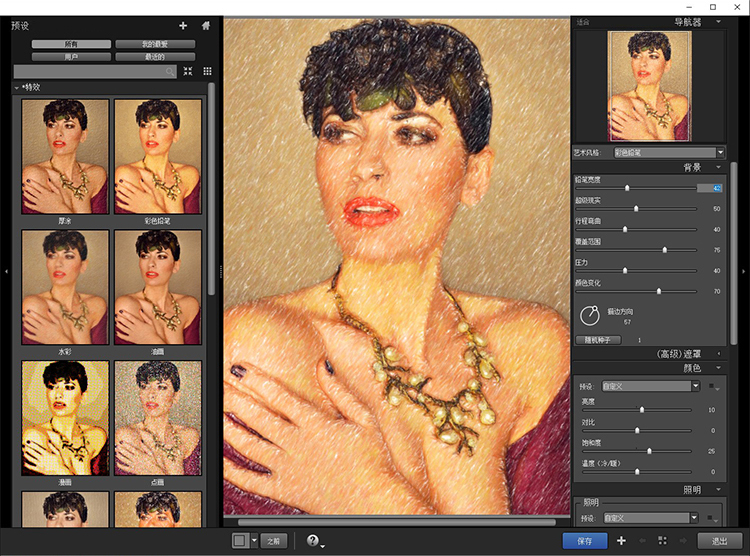Adjust the 对比 slider
Screen dimensions: 750x556
(637, 430)
